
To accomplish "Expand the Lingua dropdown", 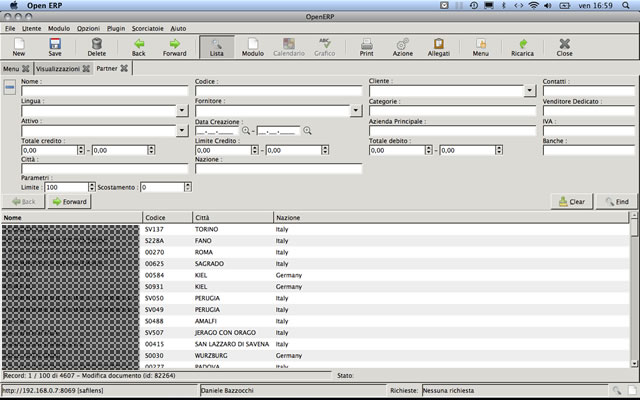I will coord(182,110).
